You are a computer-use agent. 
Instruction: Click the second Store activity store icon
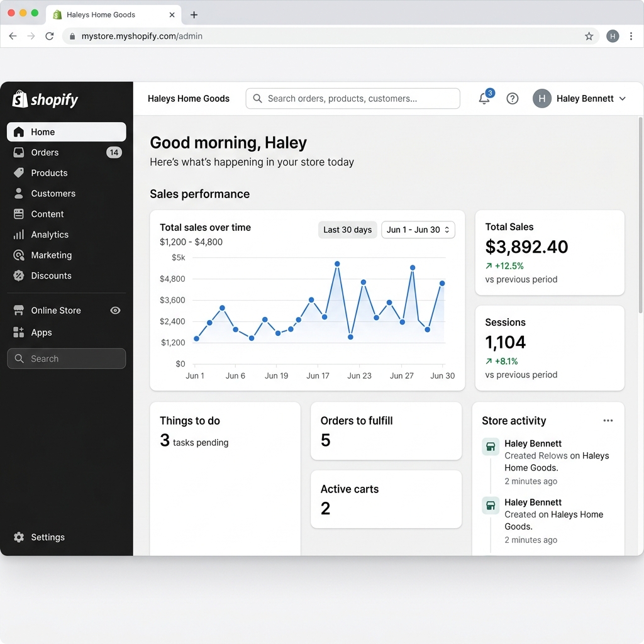click(491, 505)
